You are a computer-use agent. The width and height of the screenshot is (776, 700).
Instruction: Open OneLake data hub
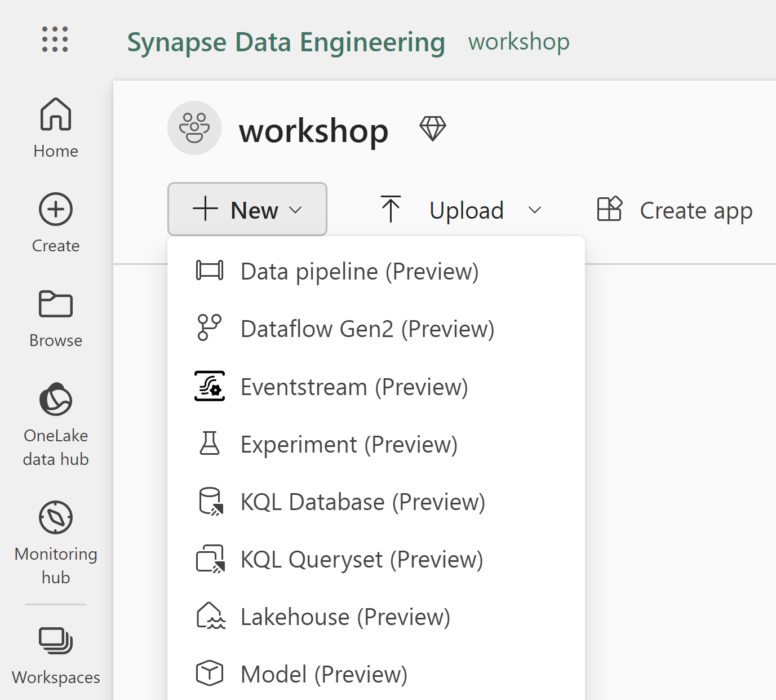[x=56, y=425]
